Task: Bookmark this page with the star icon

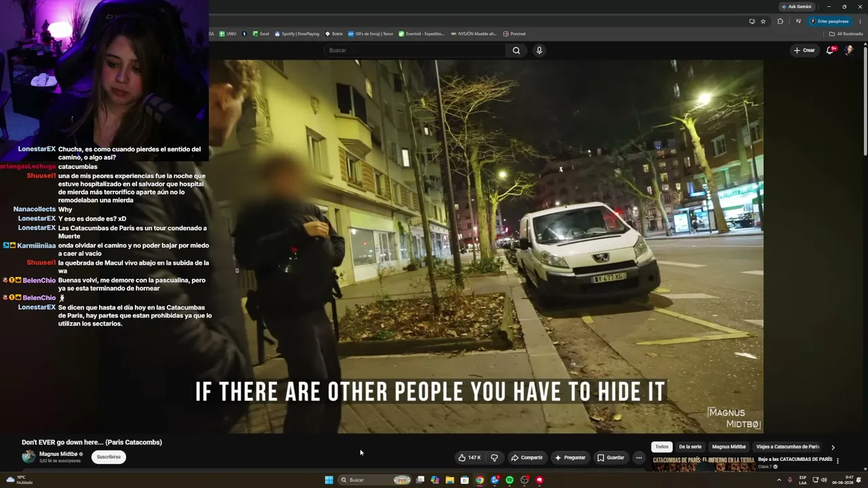Action: (763, 21)
